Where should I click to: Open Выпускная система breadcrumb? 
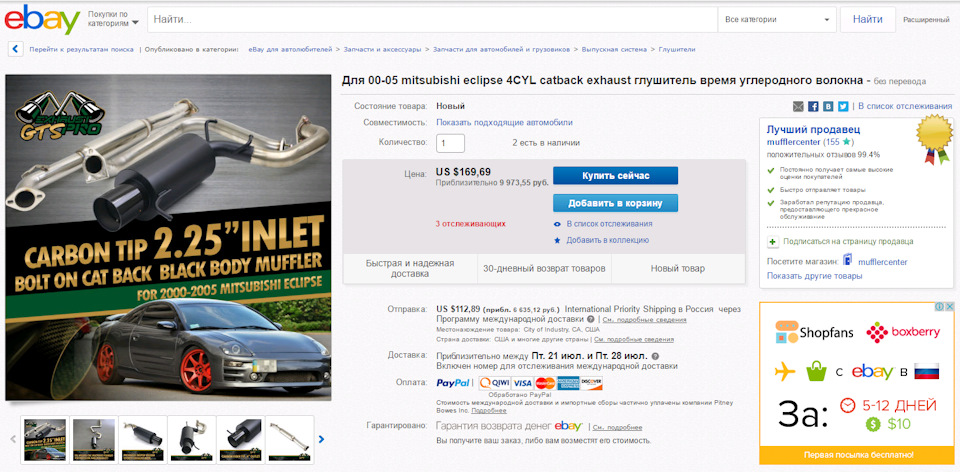pyautogui.click(x=614, y=49)
